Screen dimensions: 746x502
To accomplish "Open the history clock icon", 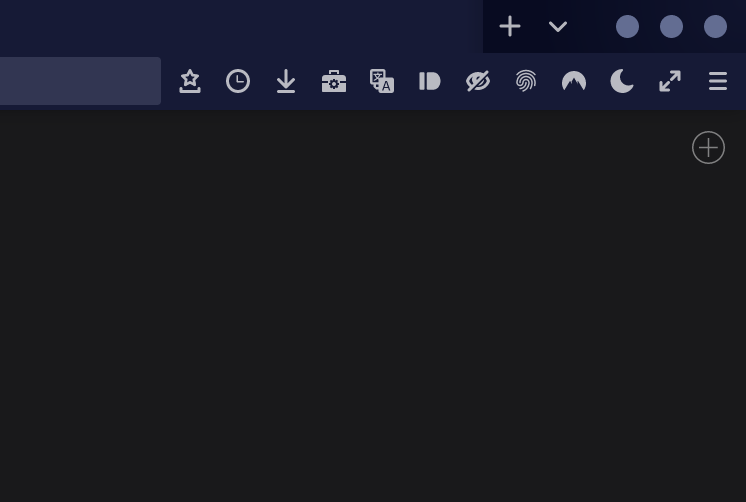I will pyautogui.click(x=238, y=81).
